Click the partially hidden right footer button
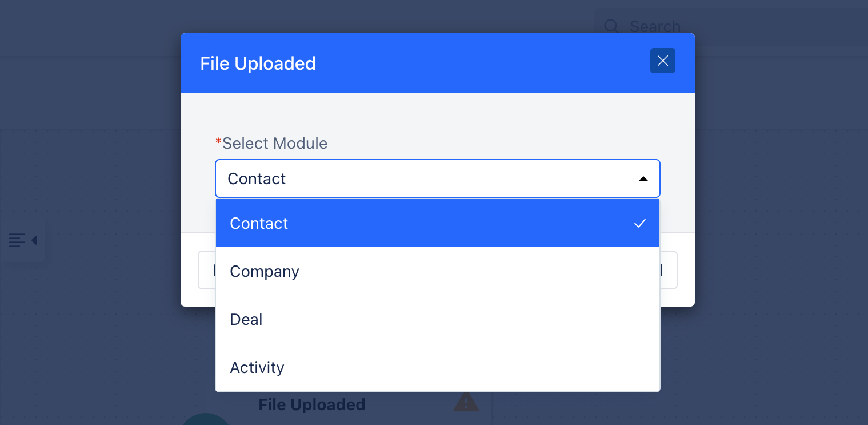Screen dimensions: 868x425 (669, 270)
